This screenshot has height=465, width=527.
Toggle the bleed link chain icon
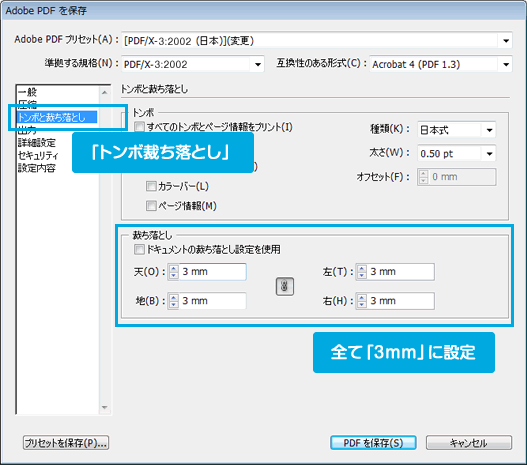click(285, 287)
